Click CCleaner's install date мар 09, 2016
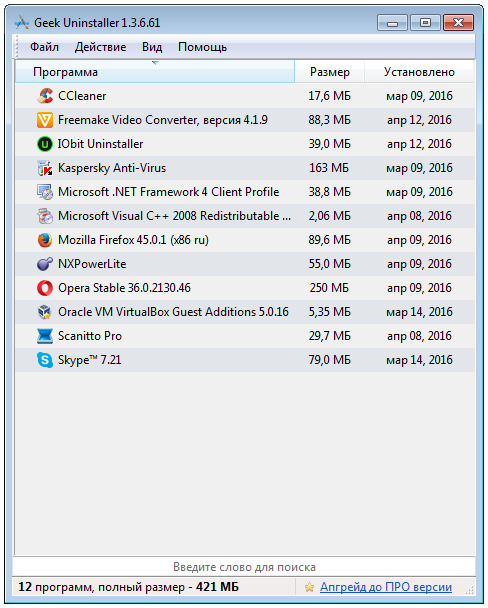This screenshot has width=488, height=608. click(419, 96)
